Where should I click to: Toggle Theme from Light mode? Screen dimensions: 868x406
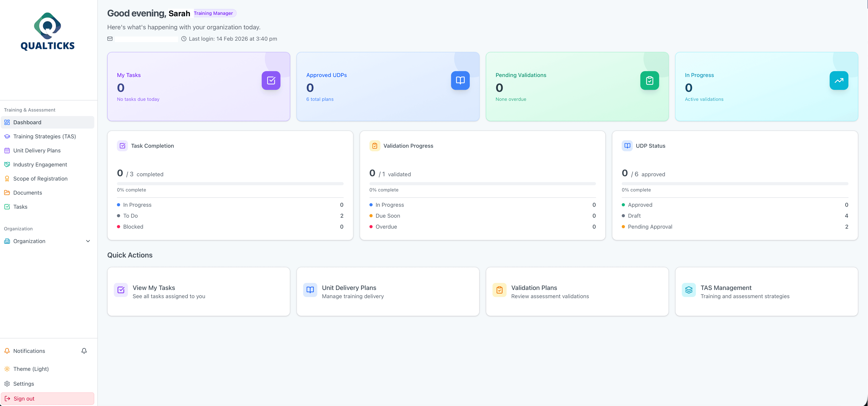point(31,369)
